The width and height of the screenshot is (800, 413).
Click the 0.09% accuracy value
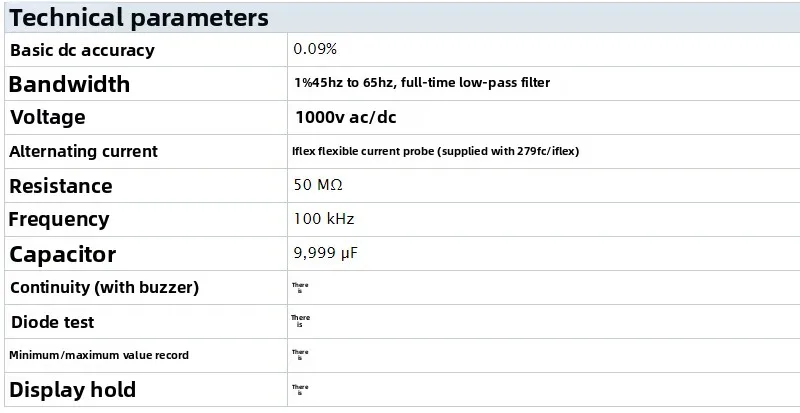pos(316,48)
